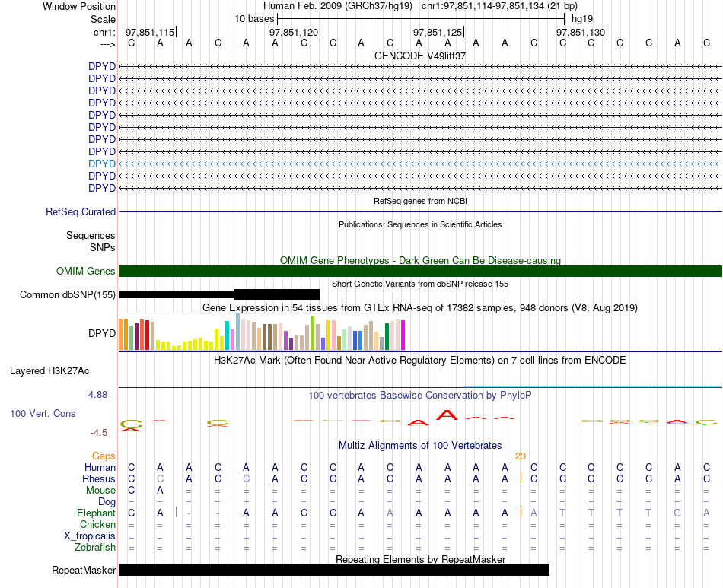Click the orange 23 gap count
Screen dimensions: 723x588
click(x=521, y=456)
